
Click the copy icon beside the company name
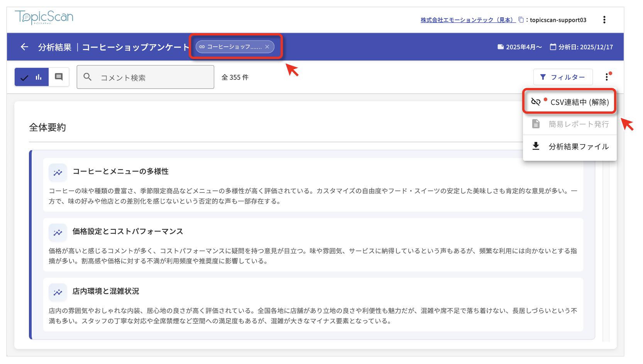point(521,20)
